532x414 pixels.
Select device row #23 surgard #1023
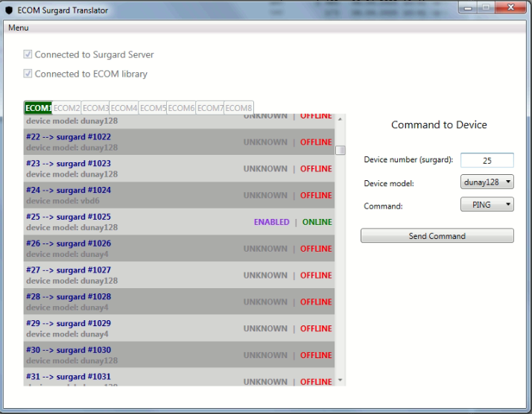[179, 168]
